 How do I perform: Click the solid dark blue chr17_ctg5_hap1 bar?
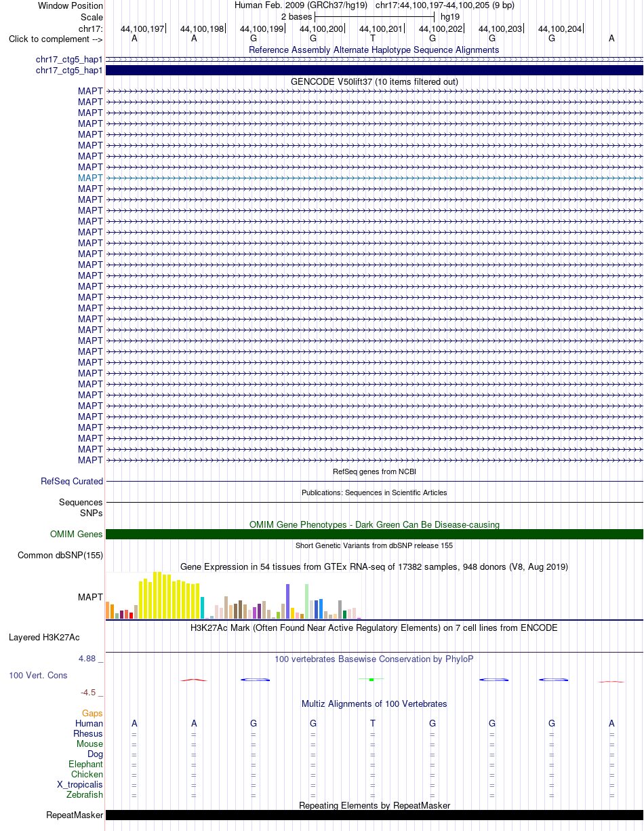tap(374, 71)
